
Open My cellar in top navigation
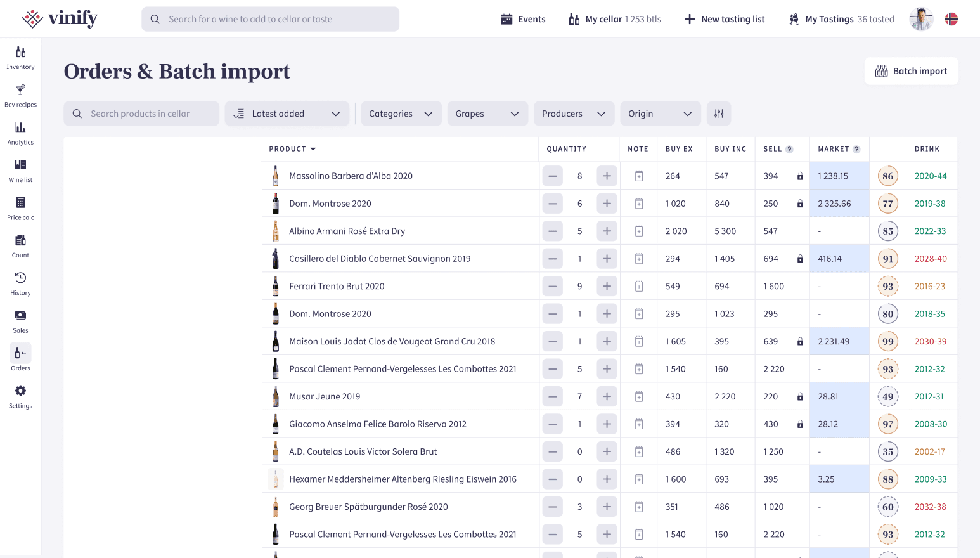pos(614,19)
